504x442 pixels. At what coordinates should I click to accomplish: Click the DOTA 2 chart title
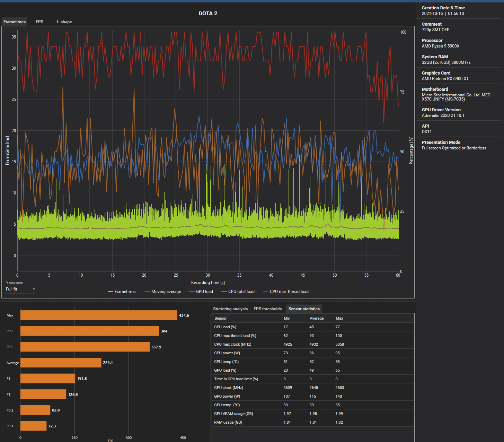[208, 14]
